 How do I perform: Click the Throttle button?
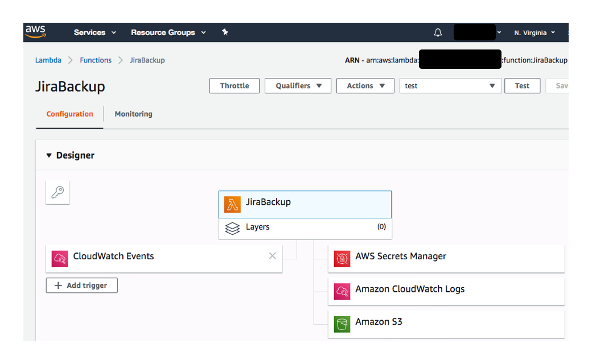point(235,86)
